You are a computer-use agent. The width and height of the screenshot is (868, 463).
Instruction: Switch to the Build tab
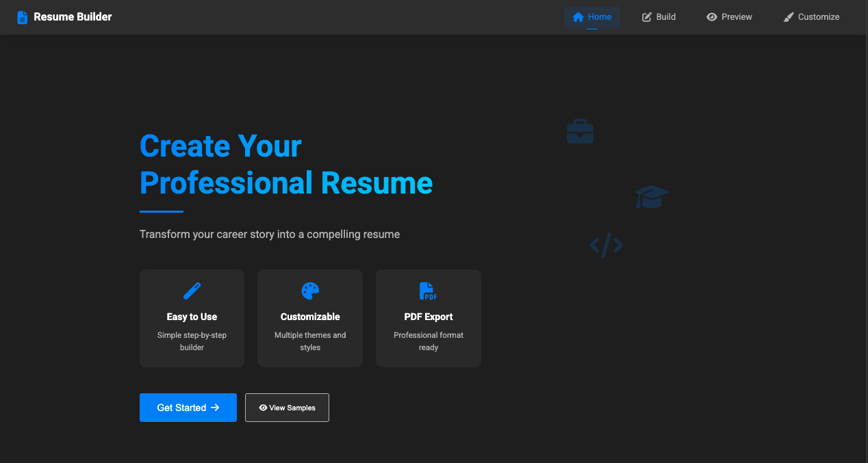pyautogui.click(x=659, y=17)
